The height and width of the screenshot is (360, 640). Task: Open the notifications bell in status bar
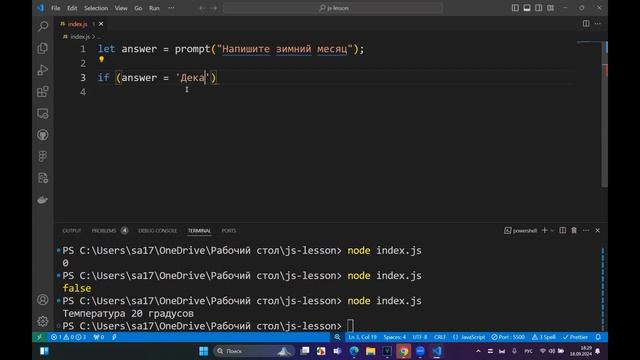pyautogui.click(x=598, y=337)
